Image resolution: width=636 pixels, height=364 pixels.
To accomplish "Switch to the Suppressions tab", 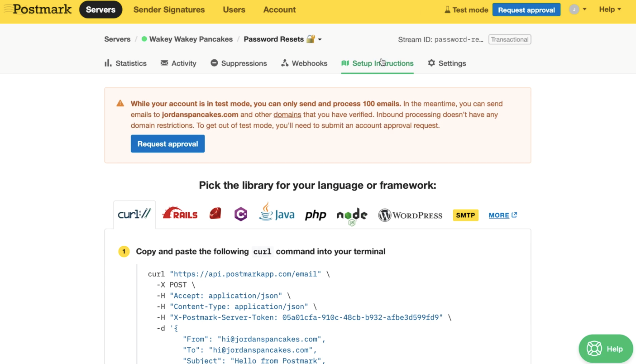I will click(x=239, y=63).
